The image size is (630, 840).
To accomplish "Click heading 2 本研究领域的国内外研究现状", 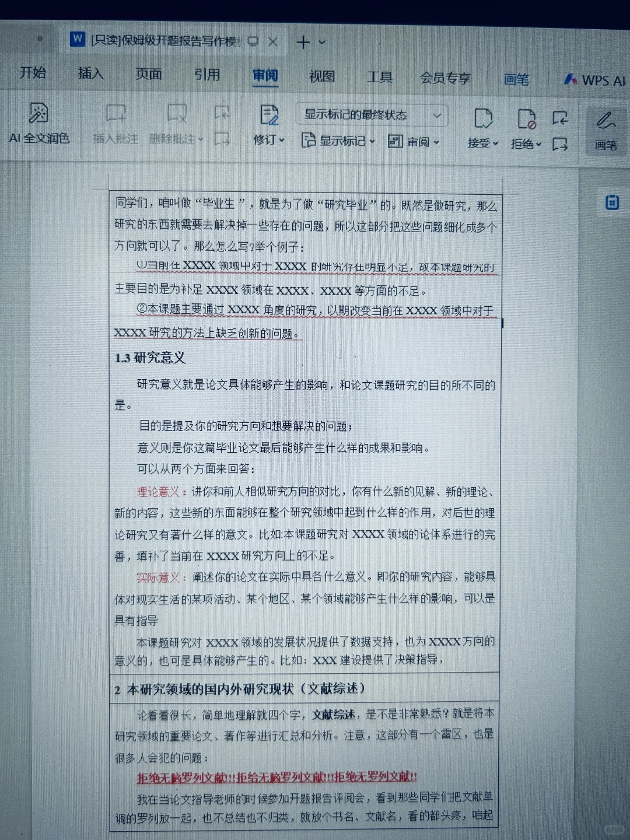I will (240, 689).
